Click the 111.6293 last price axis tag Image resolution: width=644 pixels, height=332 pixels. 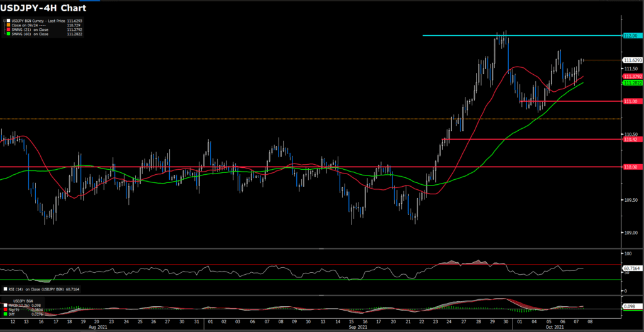631,60
